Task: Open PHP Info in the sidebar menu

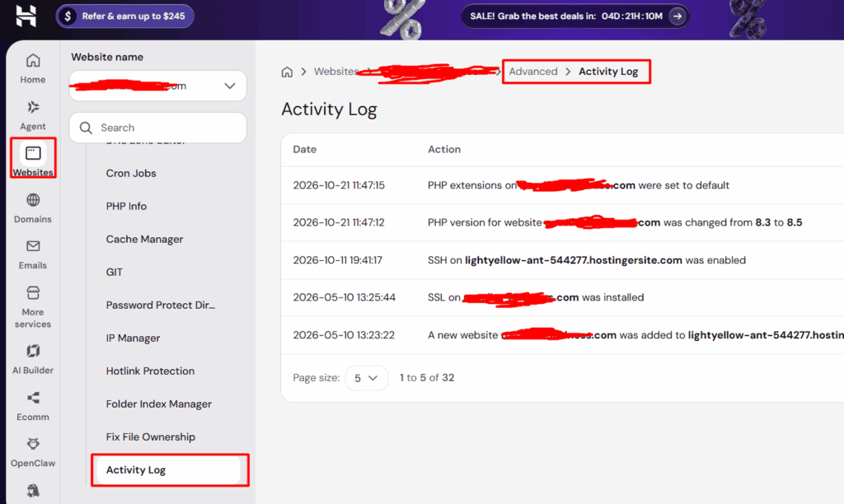Action: (x=126, y=206)
